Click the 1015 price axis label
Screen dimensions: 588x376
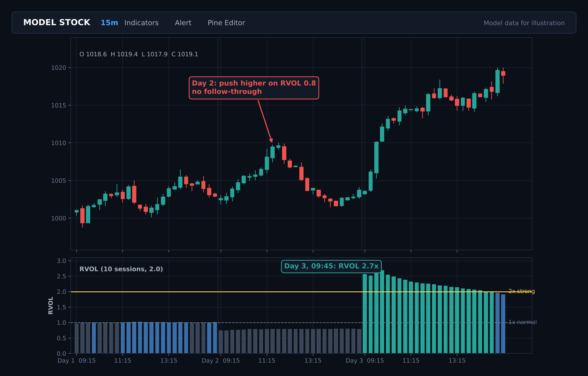point(59,105)
